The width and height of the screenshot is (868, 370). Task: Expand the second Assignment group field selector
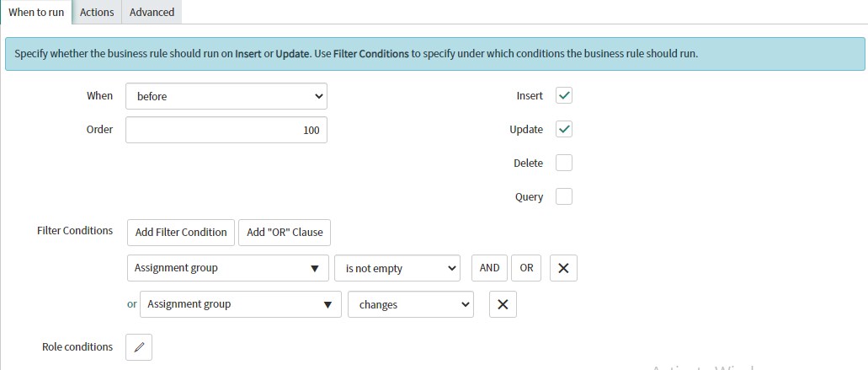tap(241, 304)
